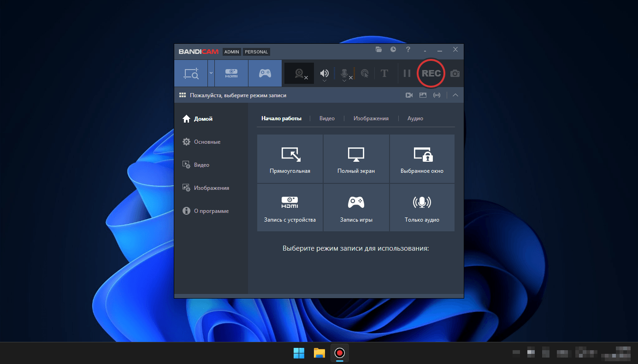This screenshot has width=638, height=364.
Task: Open the microphone settings dropdown chevron
Action: (x=344, y=81)
